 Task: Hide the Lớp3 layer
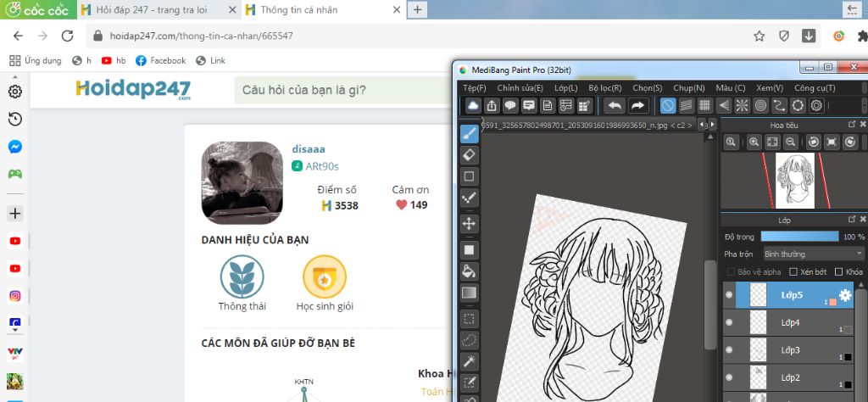tap(729, 350)
